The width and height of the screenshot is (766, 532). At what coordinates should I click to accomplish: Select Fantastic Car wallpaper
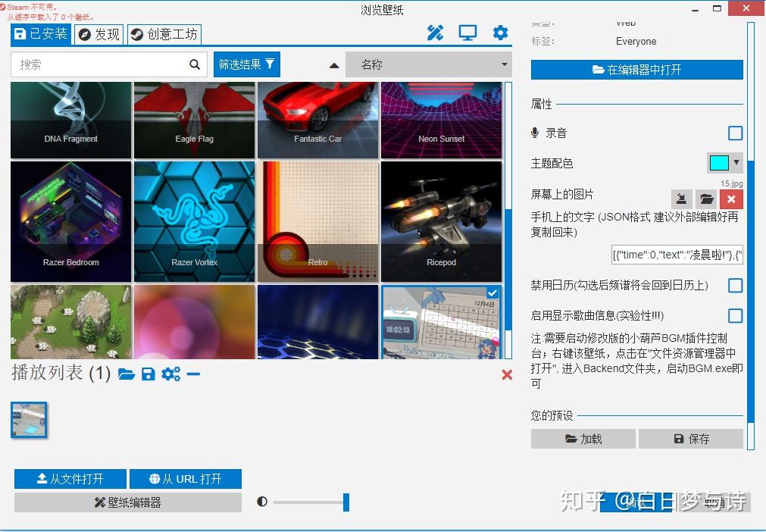pyautogui.click(x=318, y=120)
